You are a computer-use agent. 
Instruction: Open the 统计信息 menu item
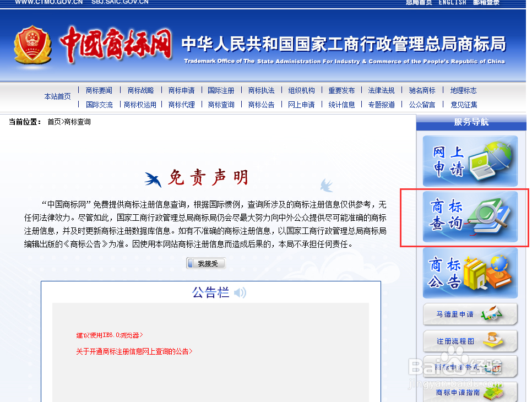point(341,105)
